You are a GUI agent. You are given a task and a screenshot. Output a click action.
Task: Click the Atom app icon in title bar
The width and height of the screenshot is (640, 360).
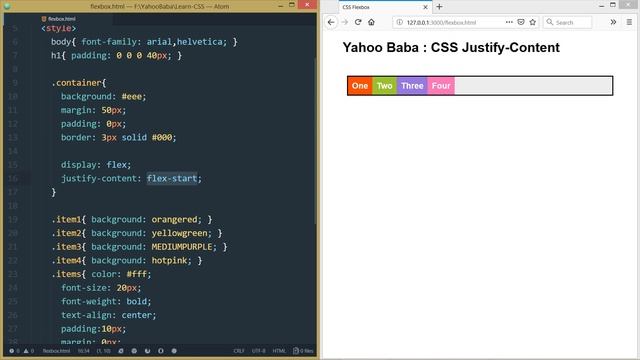click(7, 6)
